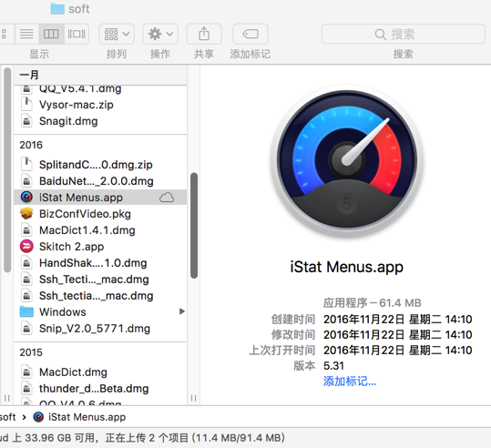Click the share (共享) button
Screen dimensions: 491x448
tap(204, 34)
